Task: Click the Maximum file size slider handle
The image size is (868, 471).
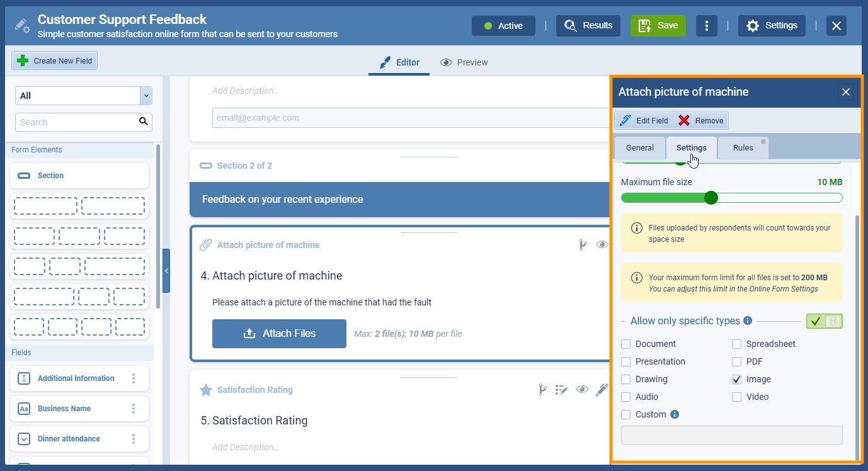Action: (x=711, y=198)
